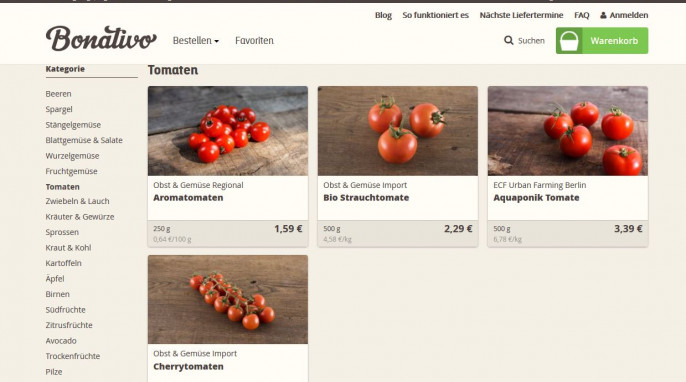
Task: Open the FAQ link
Action: click(582, 15)
